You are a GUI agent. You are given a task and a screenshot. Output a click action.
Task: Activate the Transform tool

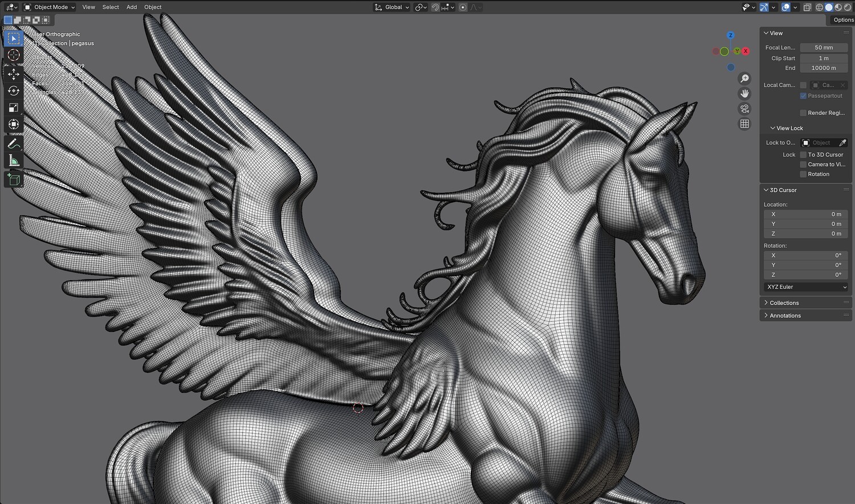14,124
